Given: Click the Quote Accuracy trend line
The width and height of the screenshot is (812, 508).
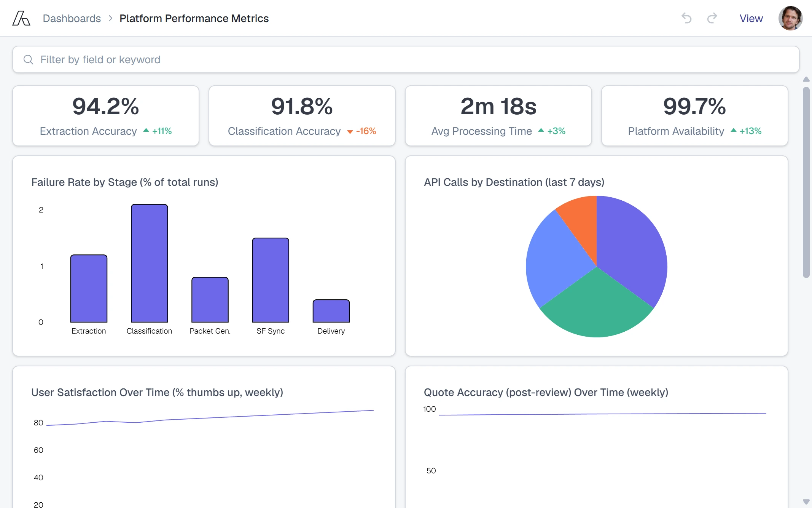Looking at the screenshot, I should tap(603, 414).
